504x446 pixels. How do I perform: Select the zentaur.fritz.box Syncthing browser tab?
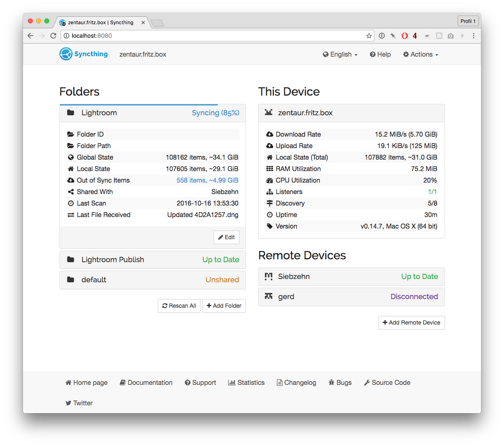[x=100, y=23]
